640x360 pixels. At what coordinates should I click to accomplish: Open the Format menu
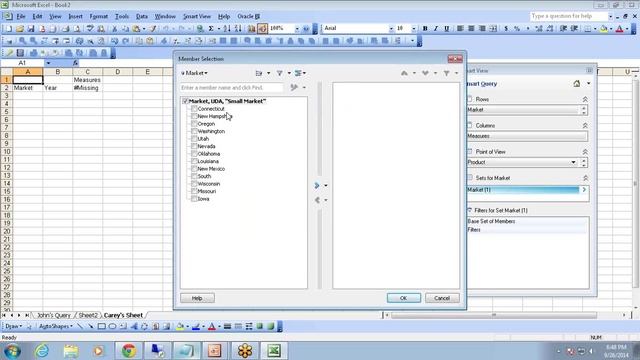(x=98, y=16)
